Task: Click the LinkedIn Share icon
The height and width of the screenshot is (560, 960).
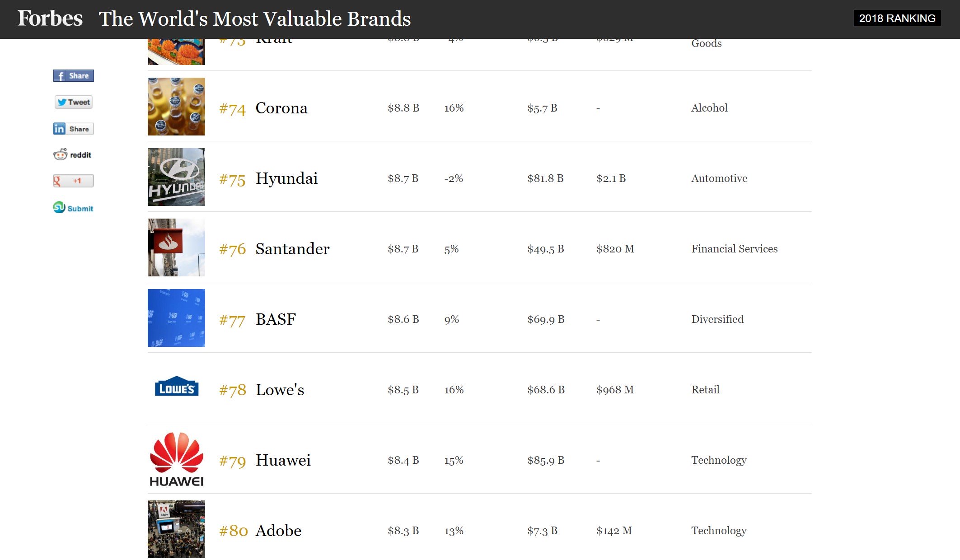Action: pos(73,129)
